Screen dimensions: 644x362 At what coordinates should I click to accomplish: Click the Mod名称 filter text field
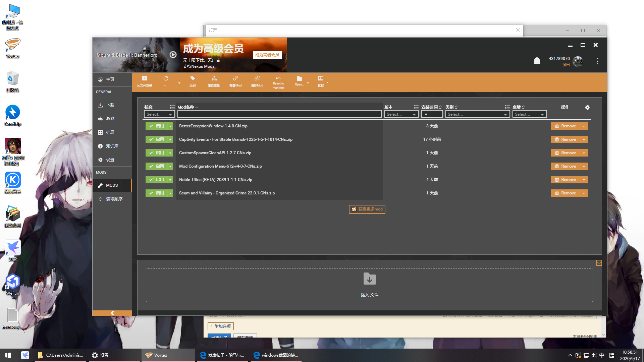[x=279, y=114]
